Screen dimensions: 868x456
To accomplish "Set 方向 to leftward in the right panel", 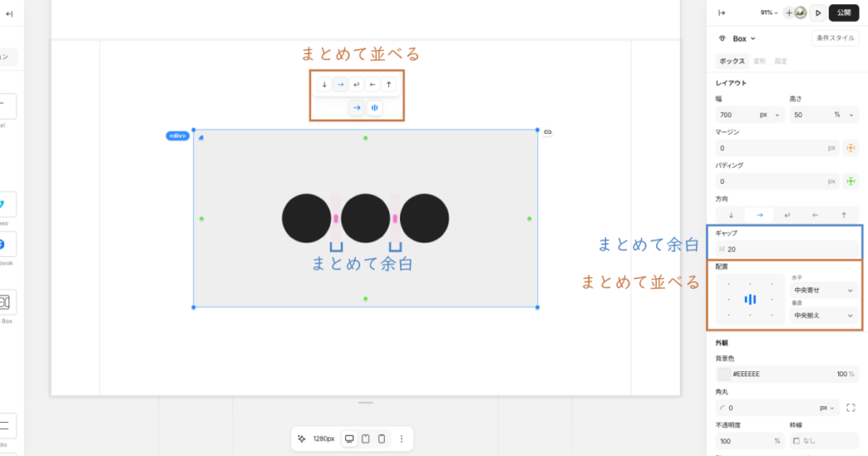I will pos(815,215).
